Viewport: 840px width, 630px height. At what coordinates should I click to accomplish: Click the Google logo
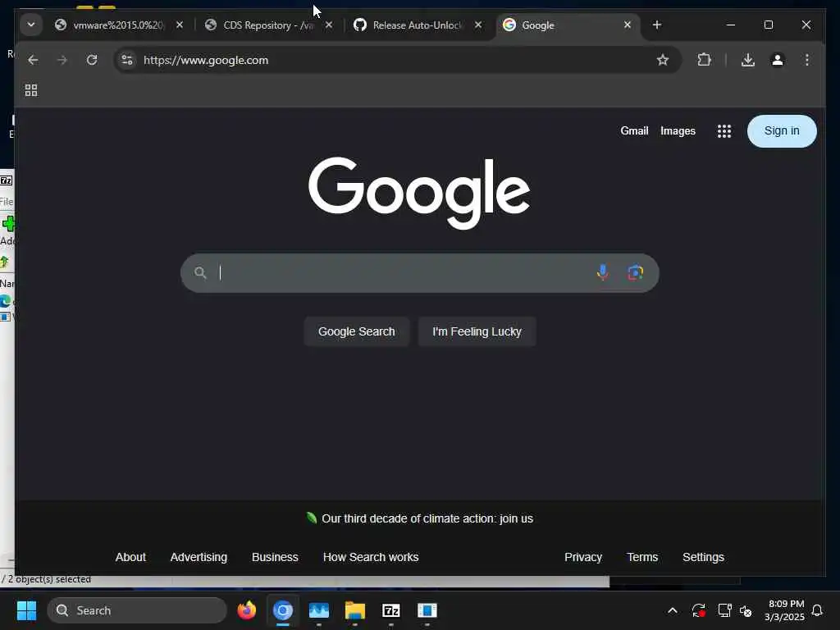click(419, 193)
